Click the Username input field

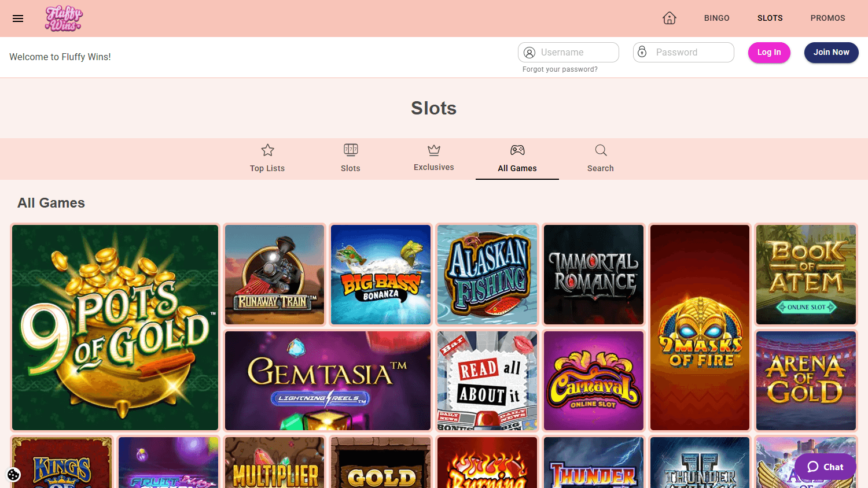point(568,52)
